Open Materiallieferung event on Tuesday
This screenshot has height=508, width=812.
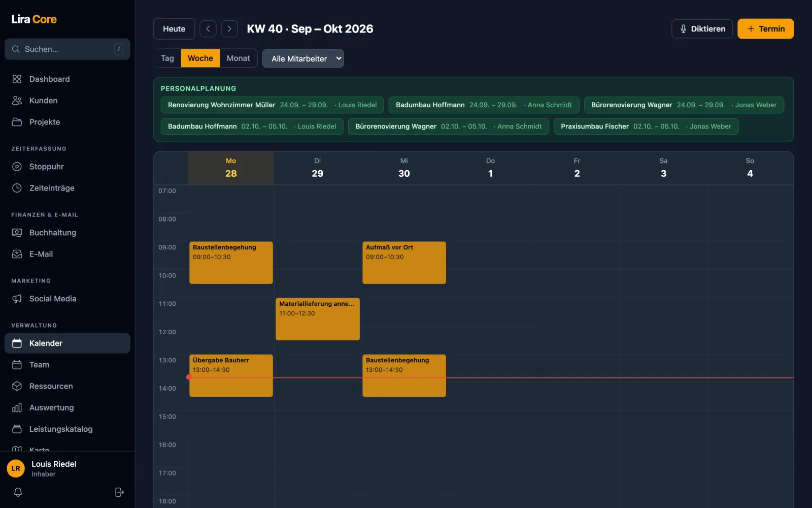[318, 319]
